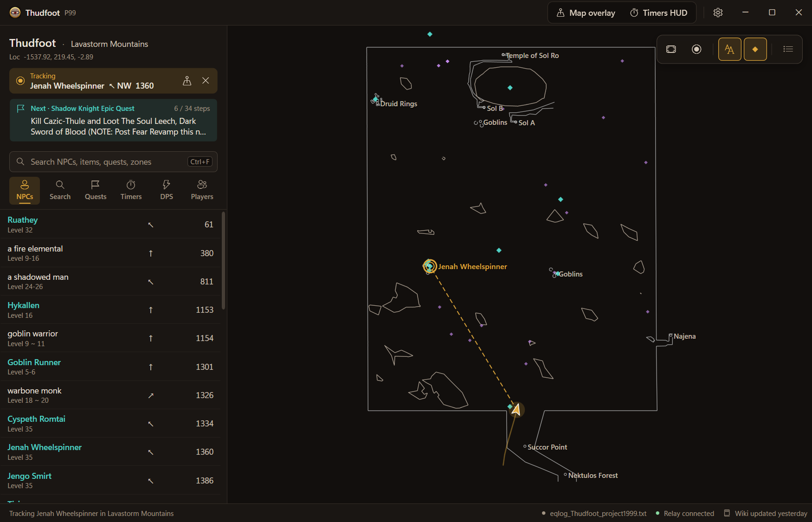Image resolution: width=812 pixels, height=522 pixels.
Task: Click the tracking target circle icon
Action: tap(20, 81)
